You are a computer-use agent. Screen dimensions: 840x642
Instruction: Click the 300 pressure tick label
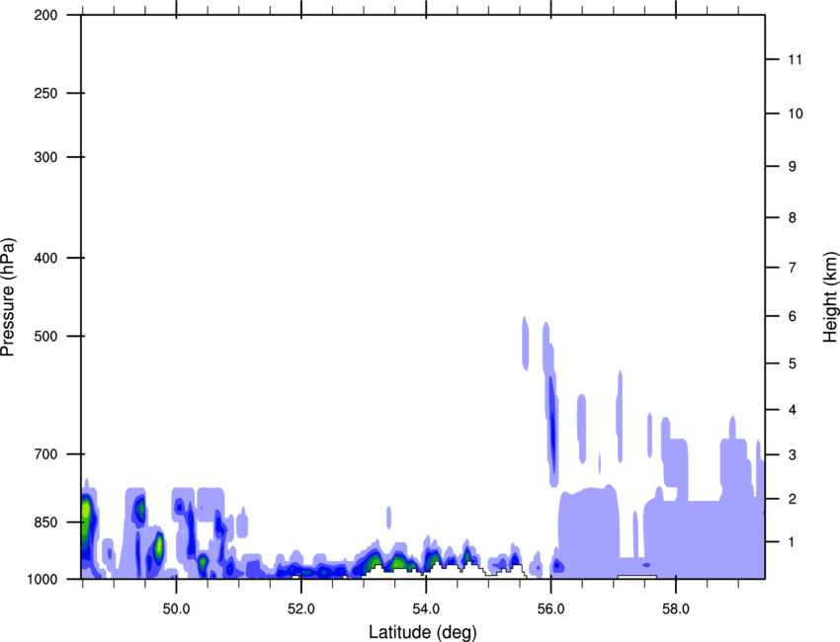click(45, 157)
